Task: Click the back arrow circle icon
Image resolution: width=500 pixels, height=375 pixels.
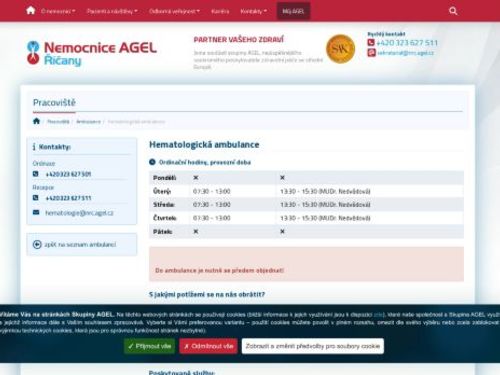Action: (37, 244)
